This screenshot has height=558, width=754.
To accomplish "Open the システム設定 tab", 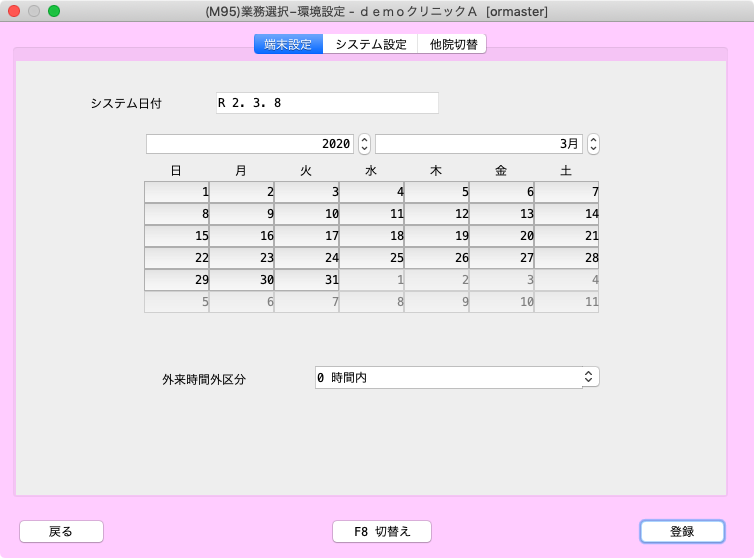I will 370,44.
